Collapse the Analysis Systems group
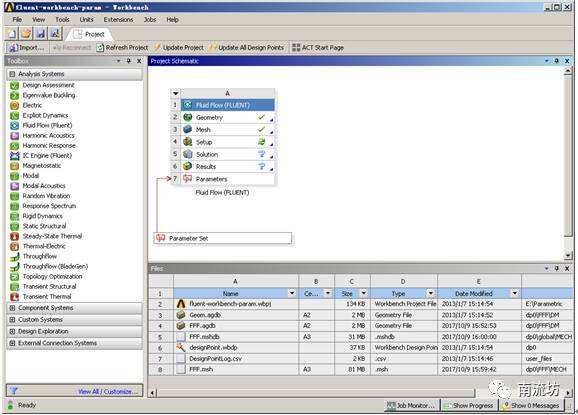Screen dimensions: 578x415 pos(12,74)
